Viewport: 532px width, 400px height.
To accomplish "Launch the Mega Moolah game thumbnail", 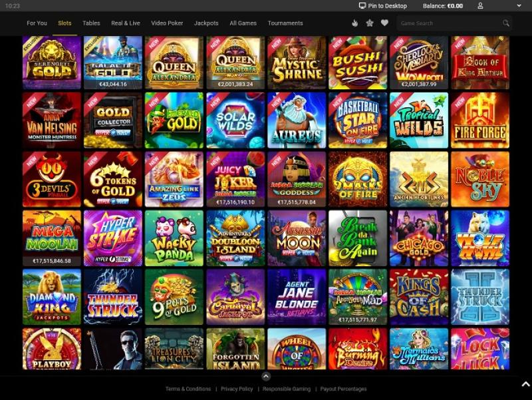I will coord(52,238).
